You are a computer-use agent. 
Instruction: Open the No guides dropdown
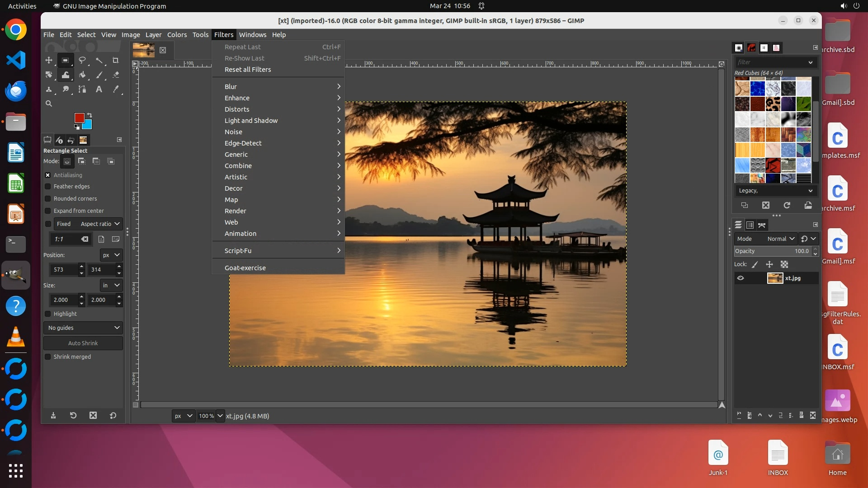84,328
